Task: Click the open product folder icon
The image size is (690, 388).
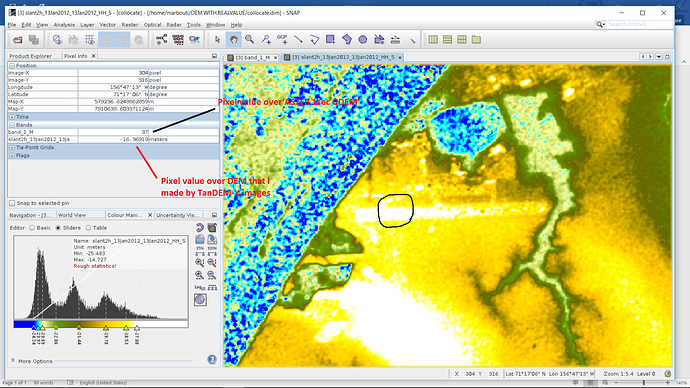Action: click(17, 40)
